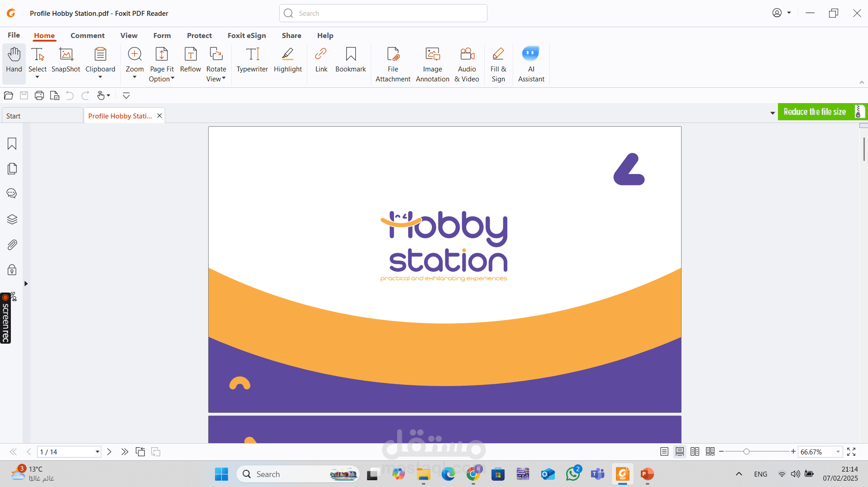This screenshot has width=868, height=487.
Task: Expand the Zoom tool dropdown arrow
Action: (134, 77)
